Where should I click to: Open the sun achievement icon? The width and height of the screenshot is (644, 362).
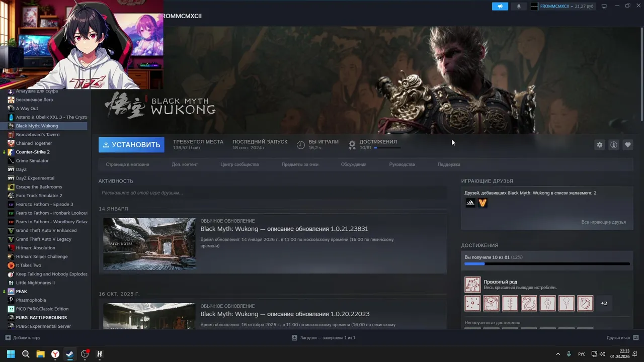click(x=472, y=303)
